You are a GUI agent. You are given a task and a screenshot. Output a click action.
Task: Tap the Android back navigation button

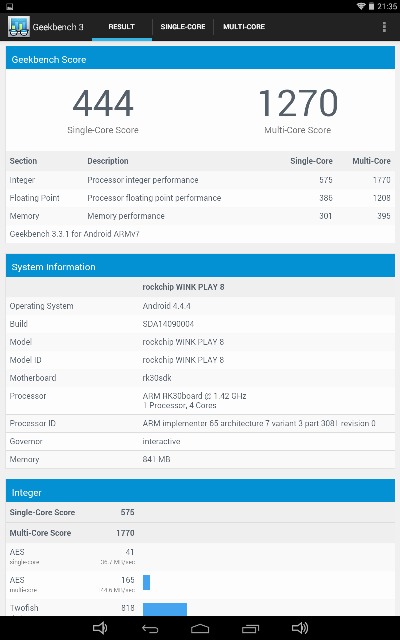tap(150, 628)
